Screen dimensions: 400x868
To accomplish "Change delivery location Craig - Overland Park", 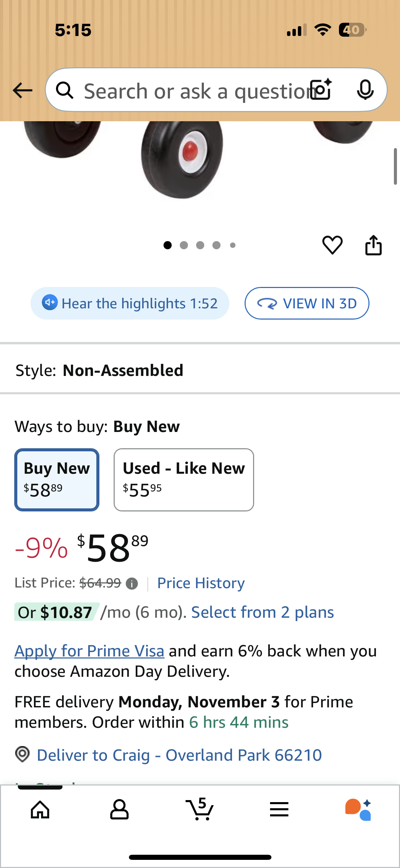I will 179,755.
